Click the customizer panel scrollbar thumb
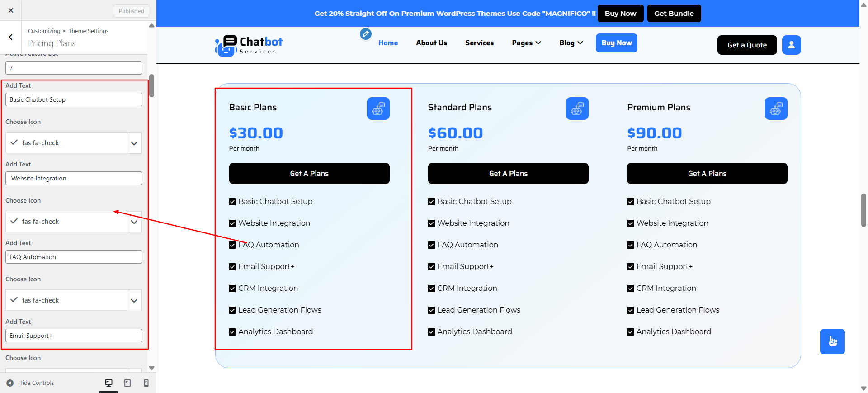The width and height of the screenshot is (868, 393). [x=152, y=85]
